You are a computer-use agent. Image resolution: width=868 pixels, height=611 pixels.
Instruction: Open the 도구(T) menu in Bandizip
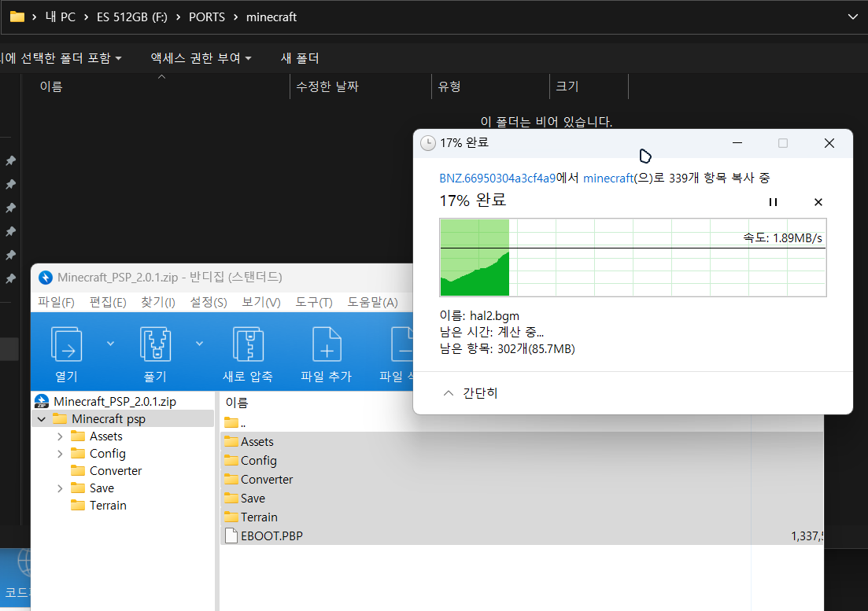point(313,303)
